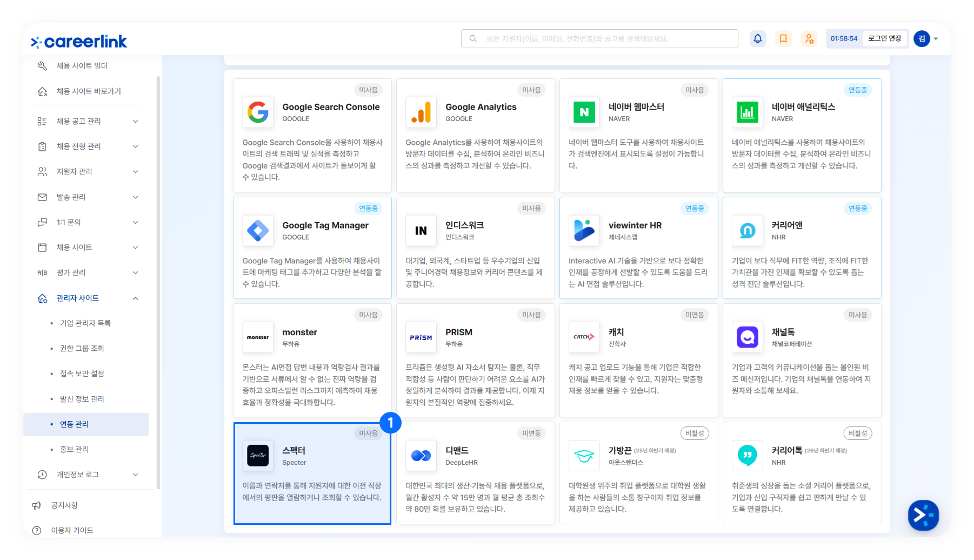Open the bookmark icon in header
The width and height of the screenshot is (974, 560).
pos(783,39)
